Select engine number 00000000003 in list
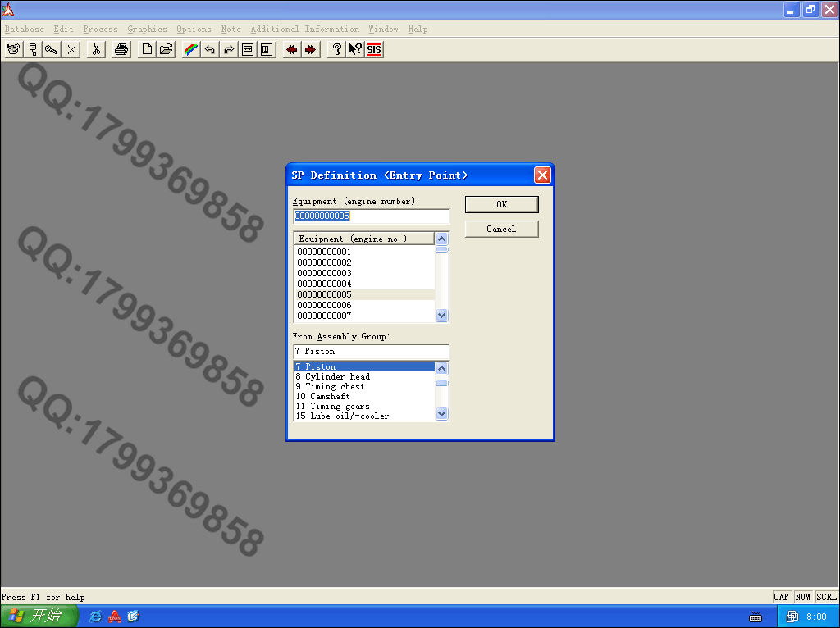The width and height of the screenshot is (840, 628). click(324, 273)
